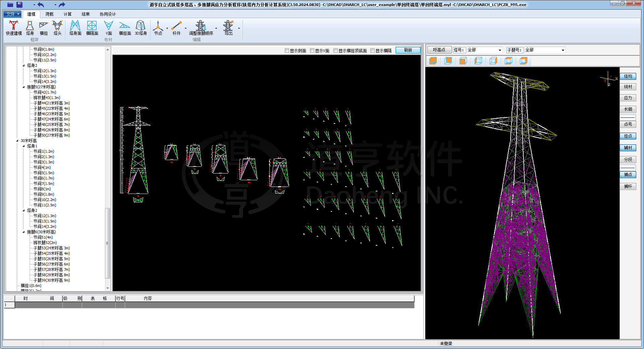The height and width of the screenshot is (349, 644).
Task: Toggle the 结构 display button
Action: (628, 77)
